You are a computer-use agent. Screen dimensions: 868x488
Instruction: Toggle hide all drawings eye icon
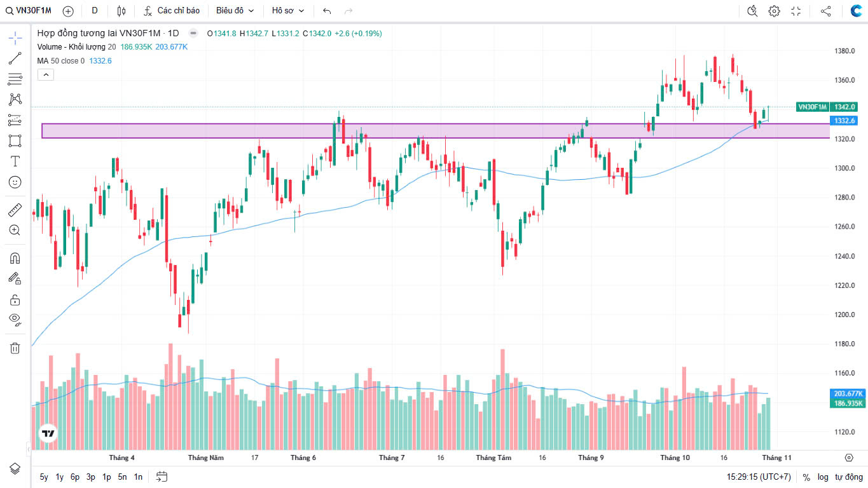click(x=15, y=319)
